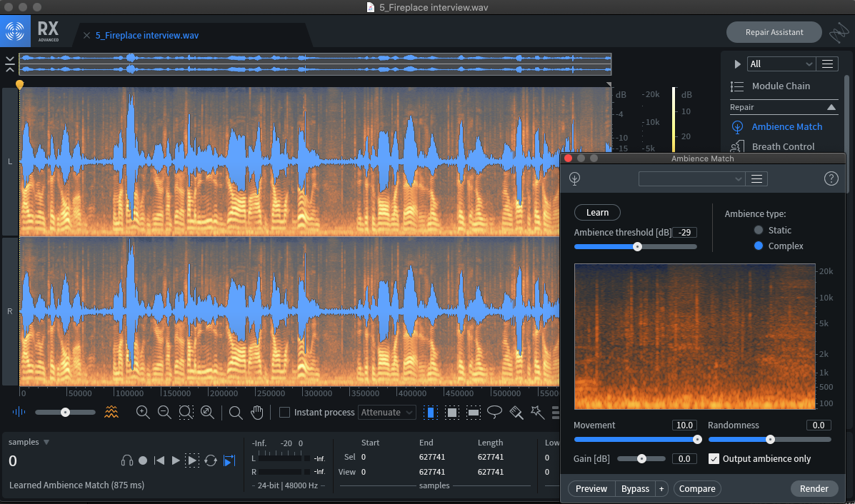The width and height of the screenshot is (855, 504).
Task: Zoom out fully to whole file
Action: click(207, 413)
